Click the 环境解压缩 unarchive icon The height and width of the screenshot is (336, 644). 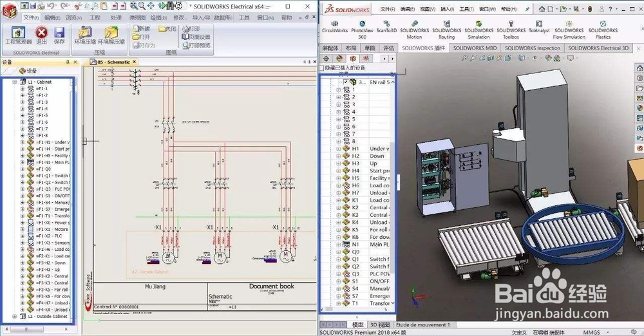[x=111, y=35]
